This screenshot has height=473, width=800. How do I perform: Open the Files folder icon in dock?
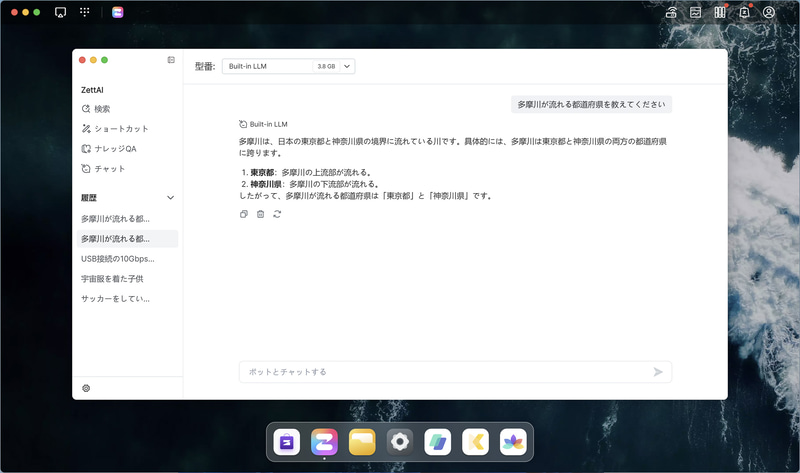pos(362,442)
